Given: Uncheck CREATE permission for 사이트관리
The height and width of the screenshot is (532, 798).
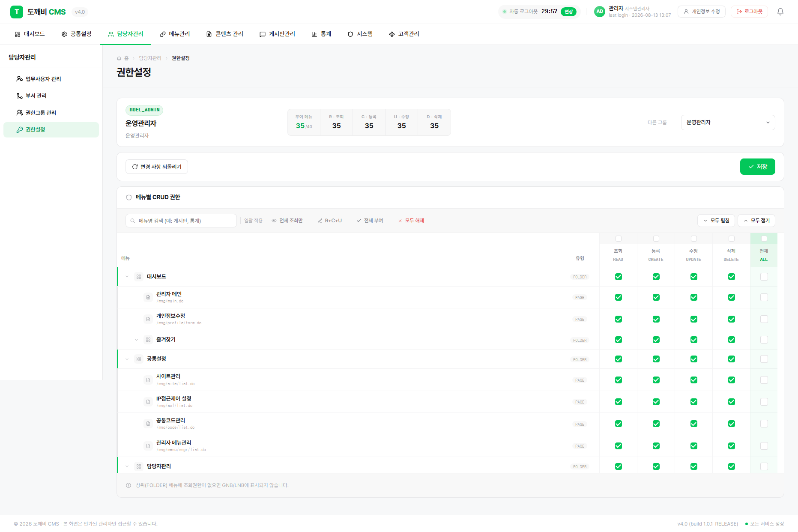Looking at the screenshot, I should click(656, 380).
